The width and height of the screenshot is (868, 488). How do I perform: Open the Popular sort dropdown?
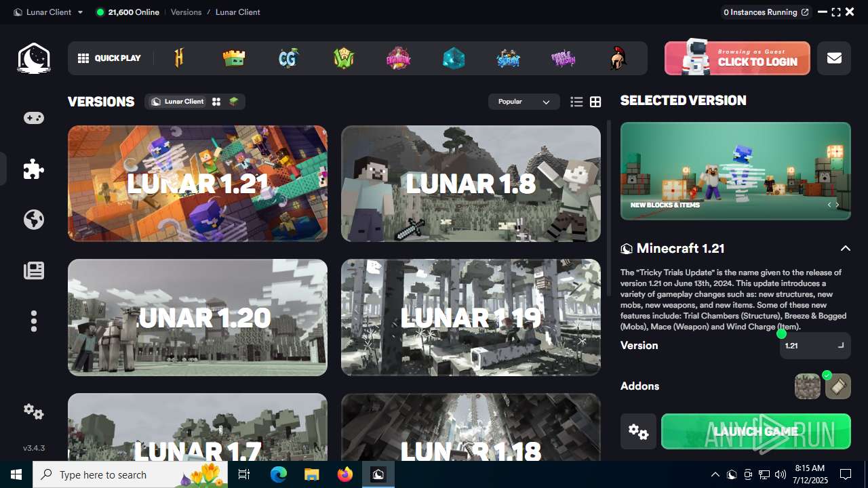pyautogui.click(x=524, y=102)
